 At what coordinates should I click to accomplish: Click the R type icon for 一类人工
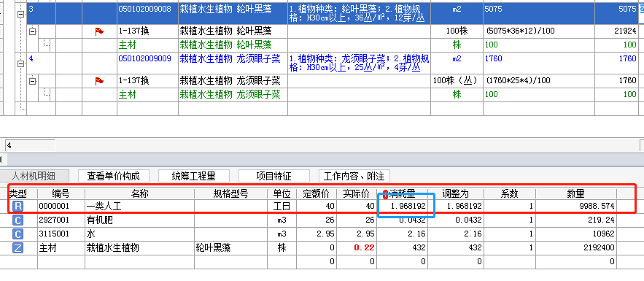[18, 207]
